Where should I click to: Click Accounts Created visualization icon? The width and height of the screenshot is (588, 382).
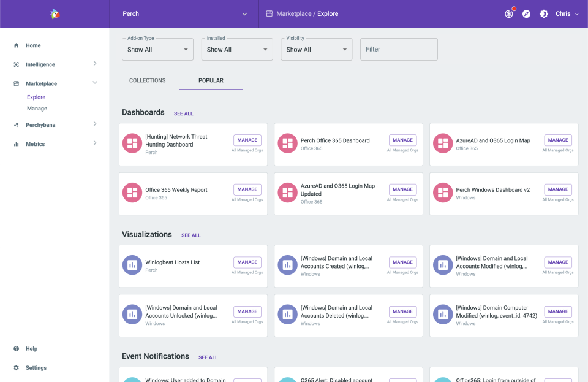tap(288, 265)
